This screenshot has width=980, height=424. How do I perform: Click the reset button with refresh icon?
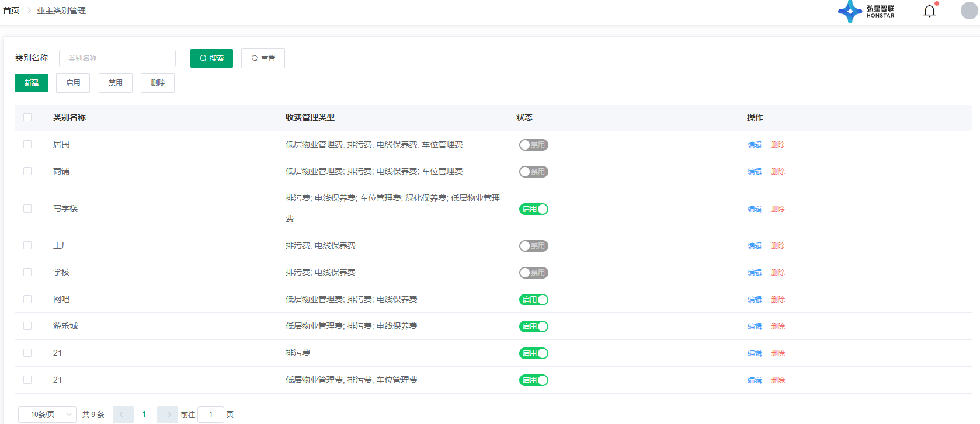coord(263,58)
